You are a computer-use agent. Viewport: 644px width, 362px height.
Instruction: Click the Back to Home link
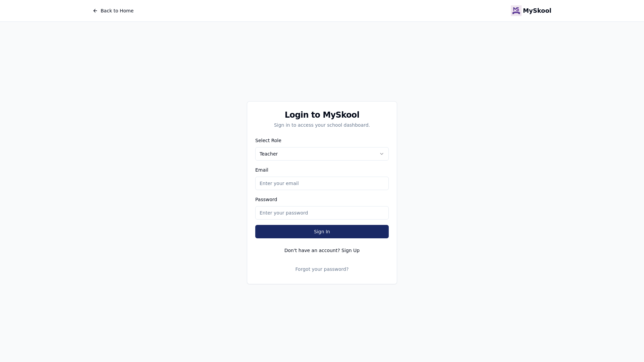[x=117, y=11]
